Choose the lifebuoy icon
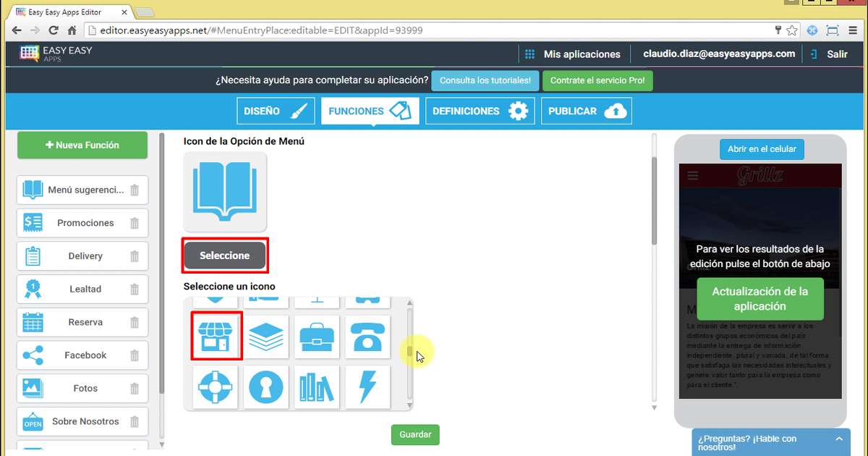The height and width of the screenshot is (456, 868). click(216, 387)
